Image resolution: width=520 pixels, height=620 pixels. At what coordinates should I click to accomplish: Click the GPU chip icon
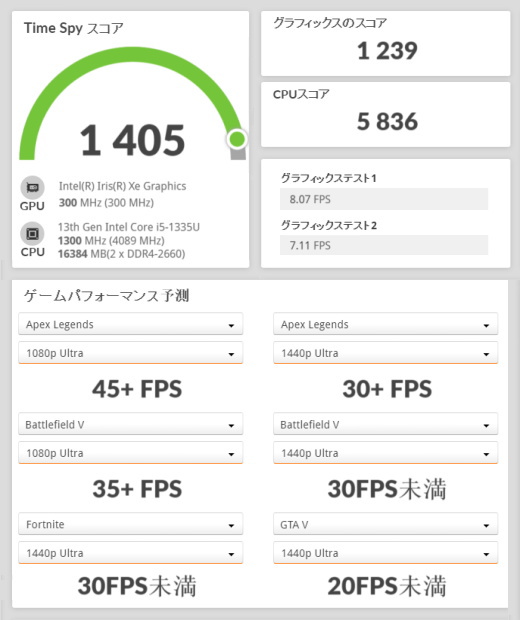coord(32,187)
